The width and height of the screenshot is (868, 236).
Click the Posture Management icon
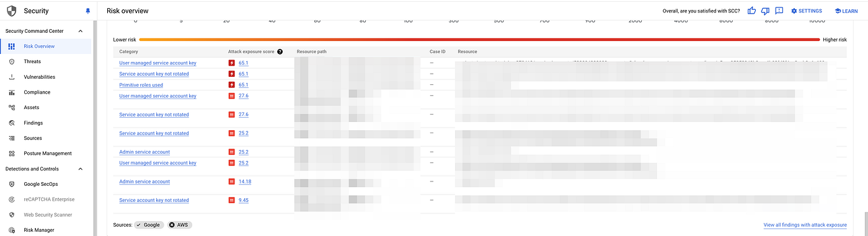(12, 153)
